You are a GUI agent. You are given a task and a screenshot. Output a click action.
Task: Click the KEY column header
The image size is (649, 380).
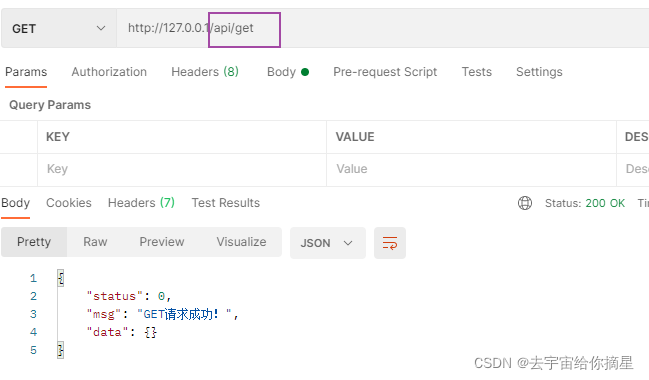(58, 137)
